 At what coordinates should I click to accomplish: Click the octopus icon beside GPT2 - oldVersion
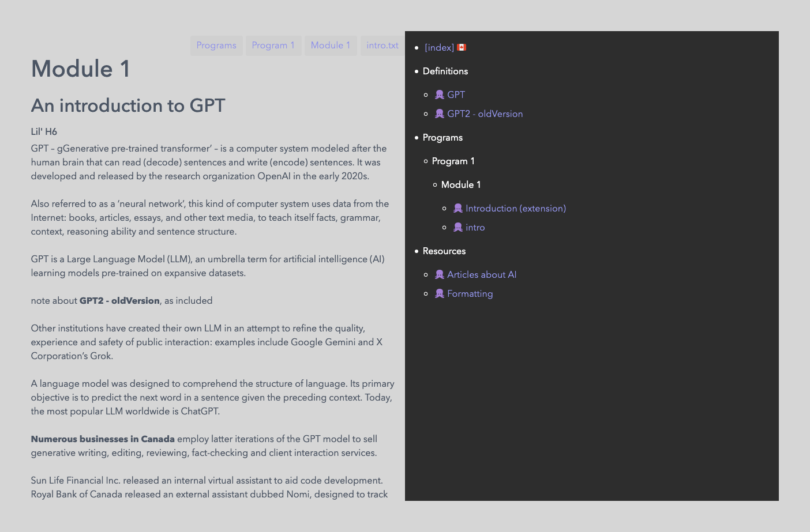[x=440, y=114]
